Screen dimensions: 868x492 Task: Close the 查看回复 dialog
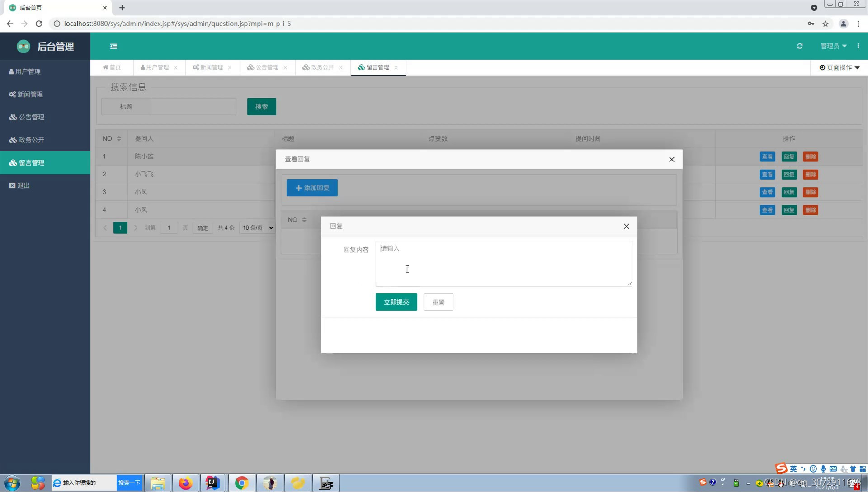(x=671, y=159)
